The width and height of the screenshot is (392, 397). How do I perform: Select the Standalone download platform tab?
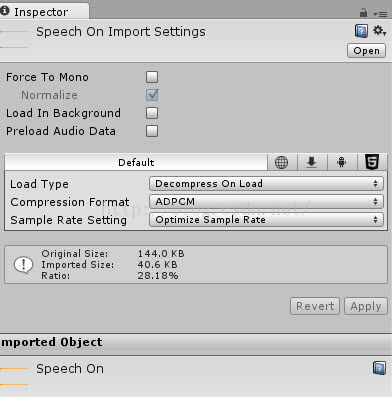tap(311, 162)
